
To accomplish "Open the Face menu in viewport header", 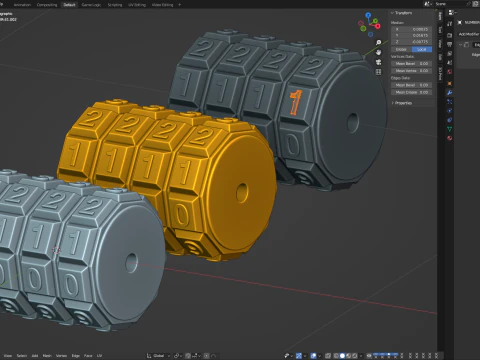I will point(88,356).
